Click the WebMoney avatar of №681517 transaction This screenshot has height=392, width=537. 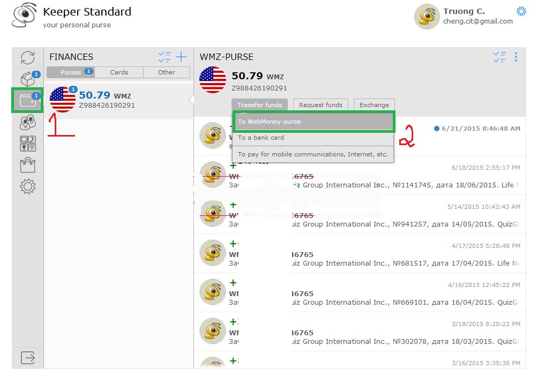[x=213, y=253]
